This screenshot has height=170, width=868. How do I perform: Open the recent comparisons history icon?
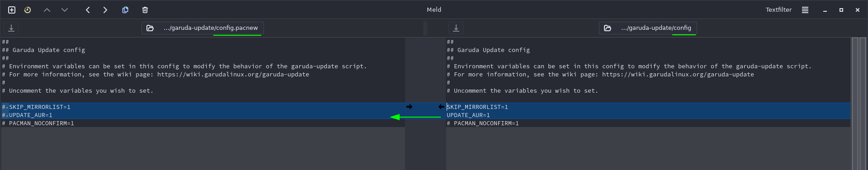pyautogui.click(x=28, y=10)
